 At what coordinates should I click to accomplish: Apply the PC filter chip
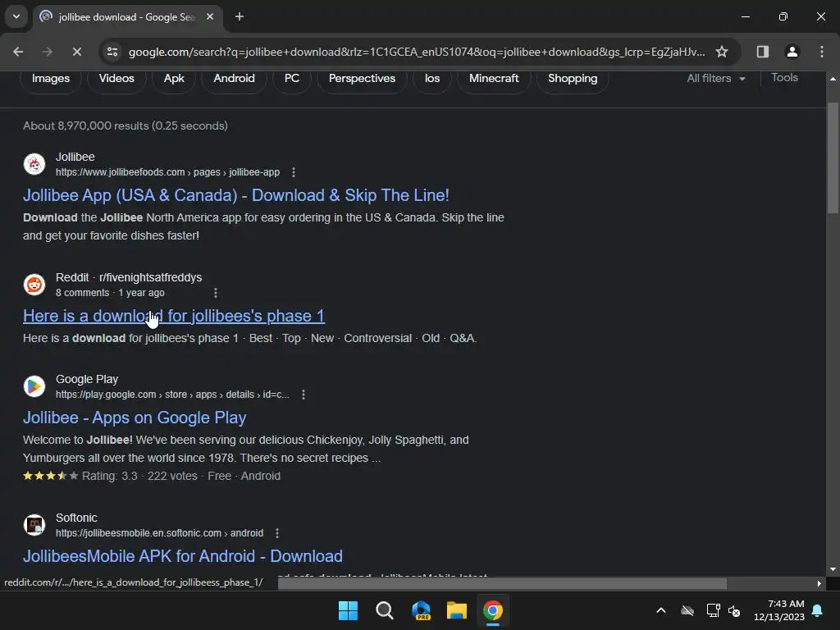(x=292, y=78)
